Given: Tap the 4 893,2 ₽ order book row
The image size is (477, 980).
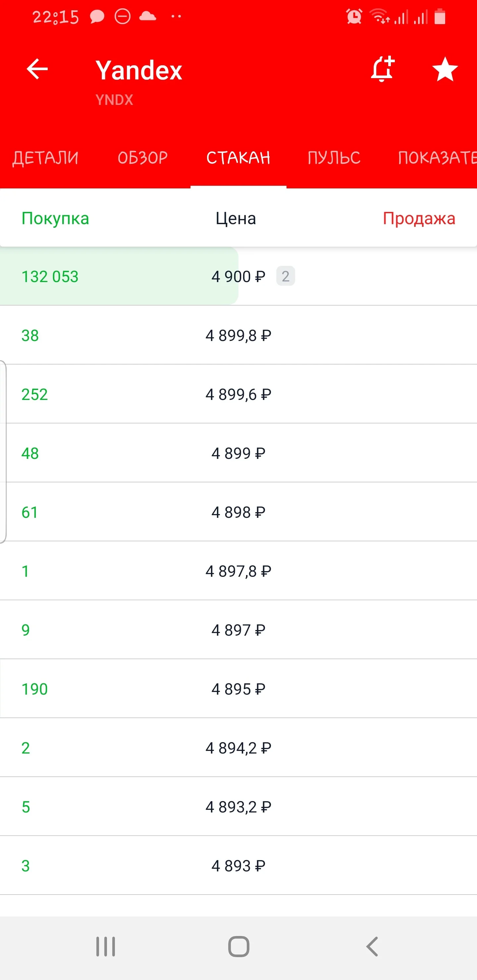Looking at the screenshot, I should (238, 807).
